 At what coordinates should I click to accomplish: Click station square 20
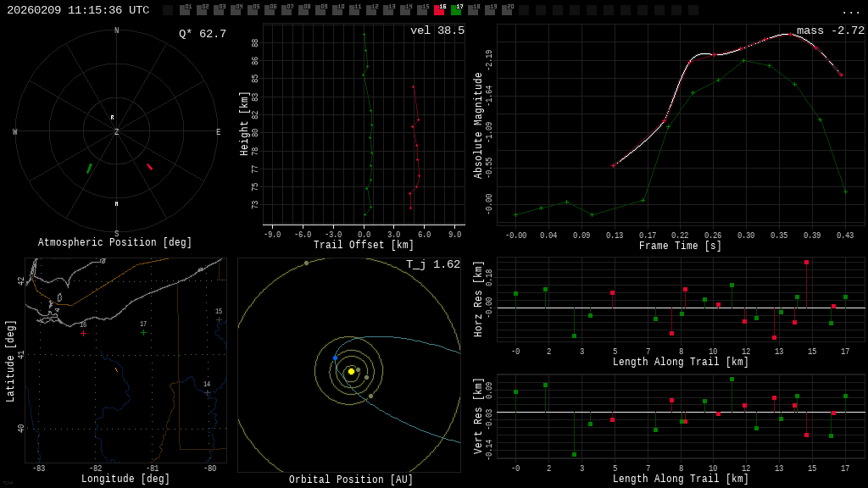(507, 10)
